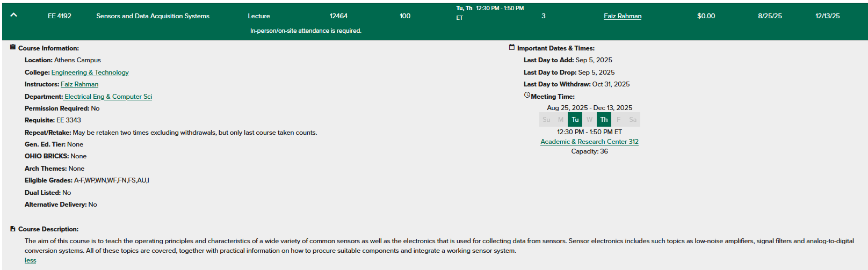This screenshot has width=868, height=270.
Task: Click the Important Dates calendar icon
Action: 512,48
